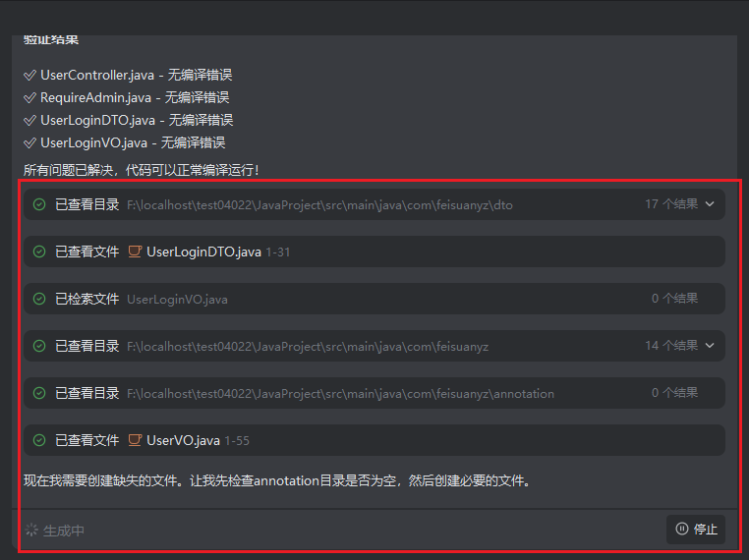Expand the feisuanyz directory 14 results chevron

(x=711, y=346)
